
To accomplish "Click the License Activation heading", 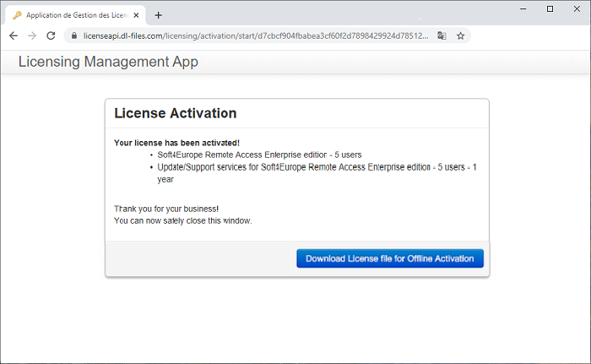I will tap(176, 113).
